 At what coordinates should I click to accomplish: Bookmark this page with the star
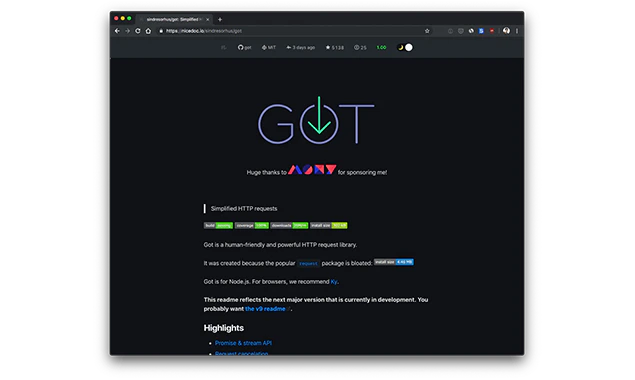427,31
